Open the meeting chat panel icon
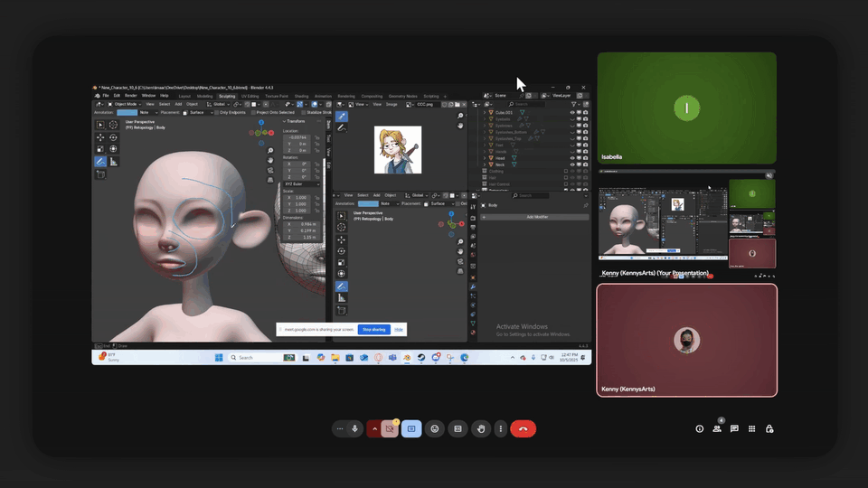Image resolution: width=868 pixels, height=488 pixels. 734,428
